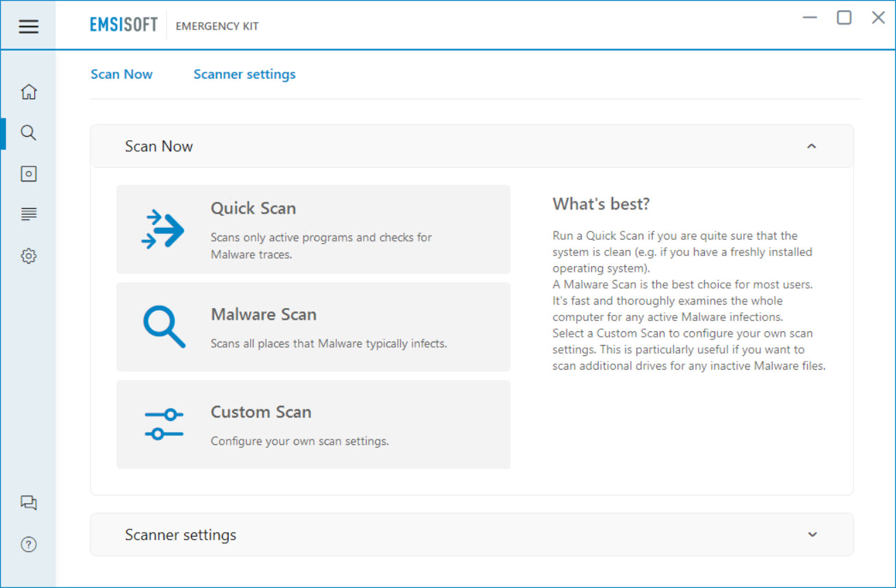Select the Scan magnifier sidebar icon
896x588 pixels.
coord(29,133)
